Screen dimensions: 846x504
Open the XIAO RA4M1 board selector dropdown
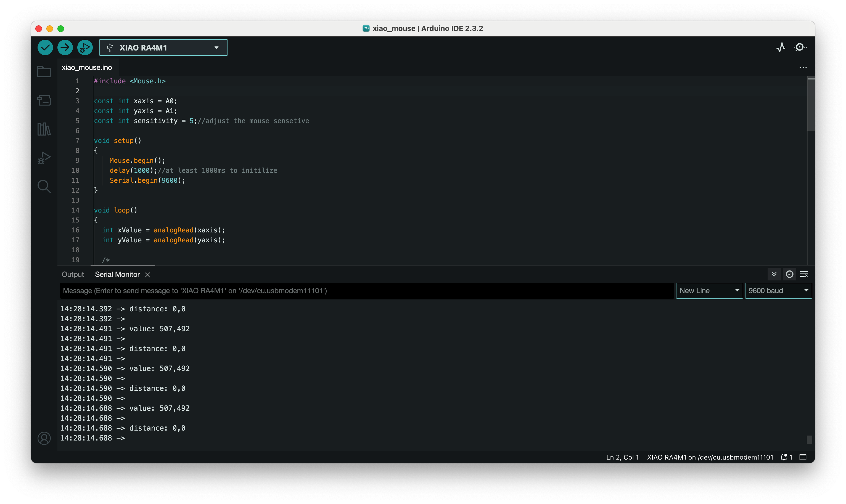pyautogui.click(x=163, y=47)
